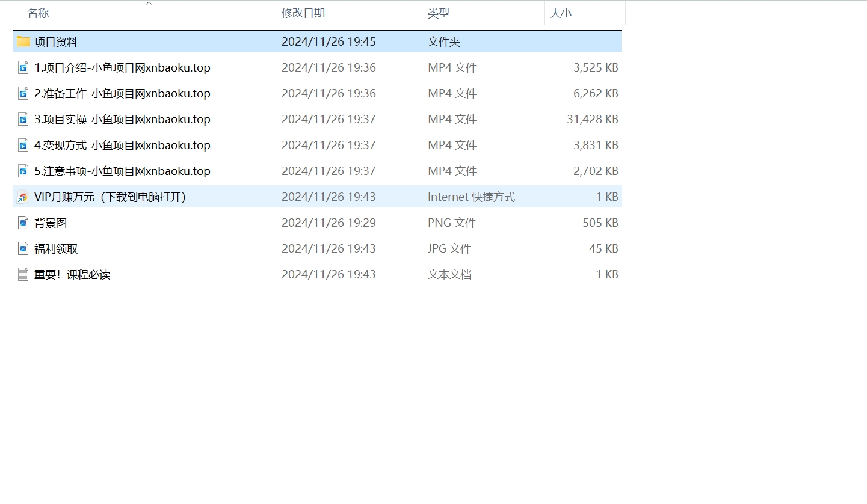Click the 背景图 PNG file icon
The width and height of the screenshot is (867, 504).
(23, 223)
